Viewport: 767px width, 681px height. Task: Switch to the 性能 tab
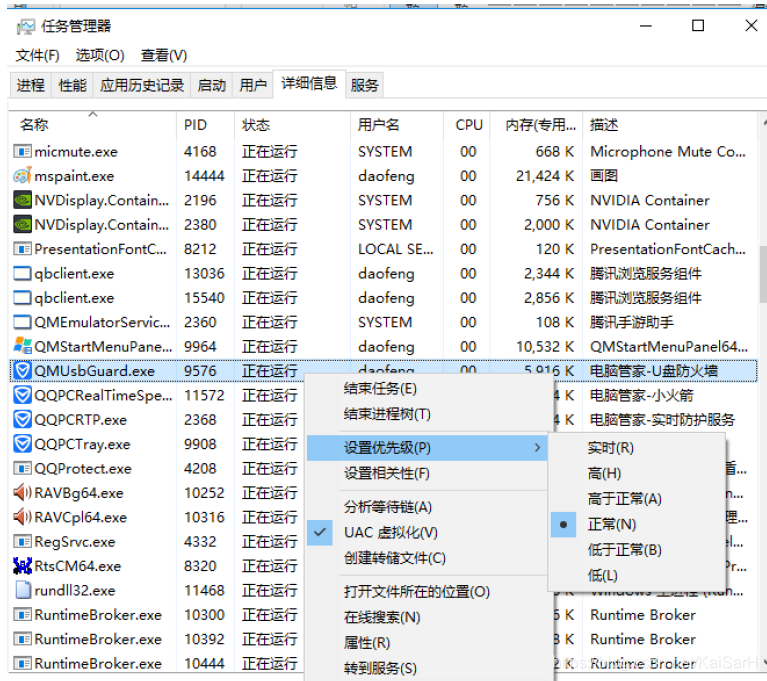[72, 85]
